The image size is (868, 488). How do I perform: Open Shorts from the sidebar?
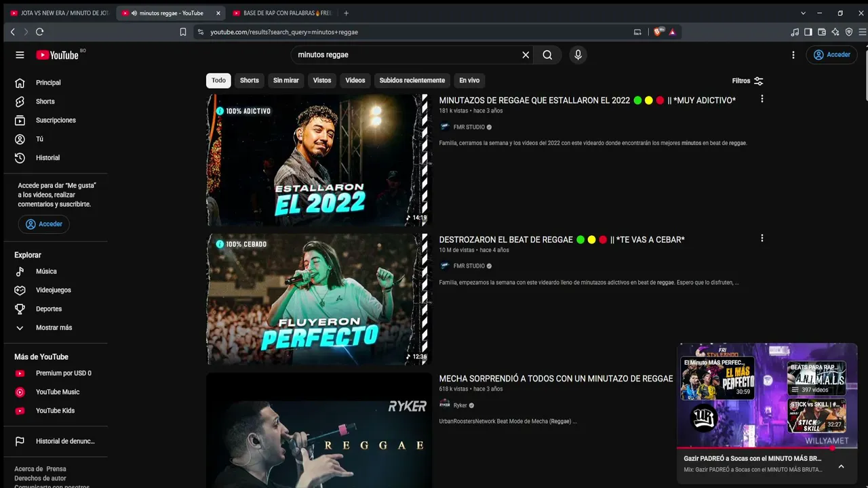pyautogui.click(x=57, y=102)
